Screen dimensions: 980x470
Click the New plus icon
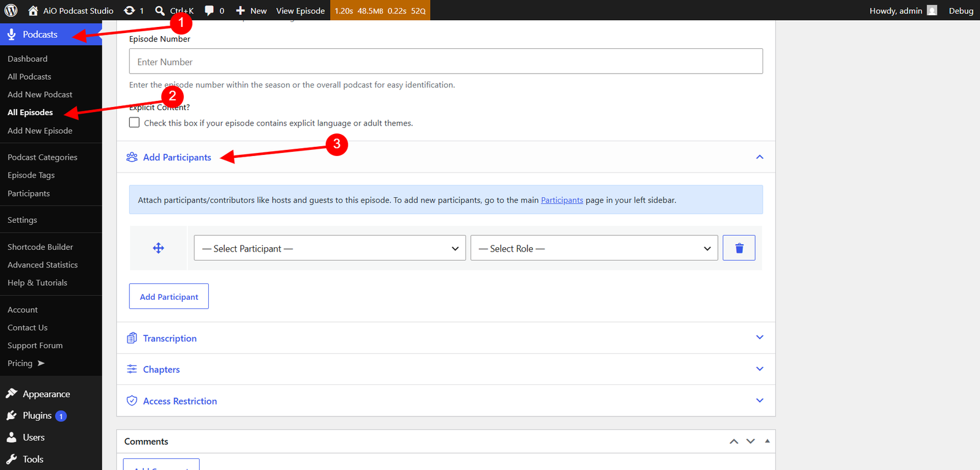pos(241,10)
